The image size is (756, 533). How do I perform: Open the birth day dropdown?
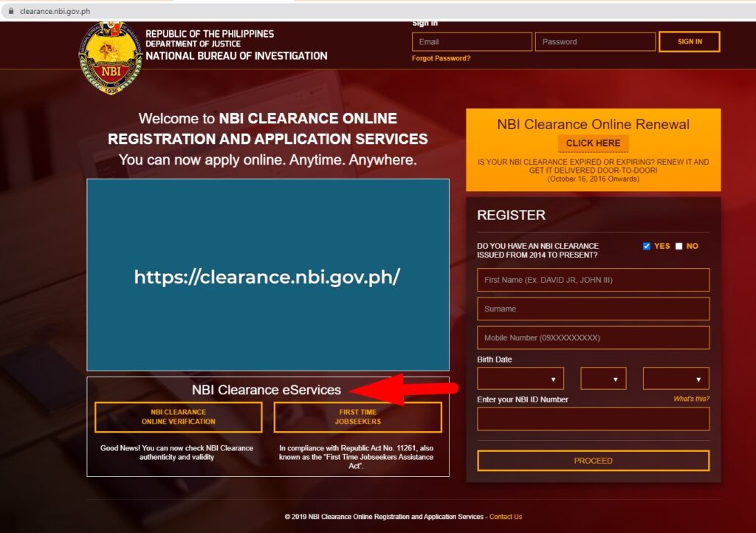[x=602, y=378]
